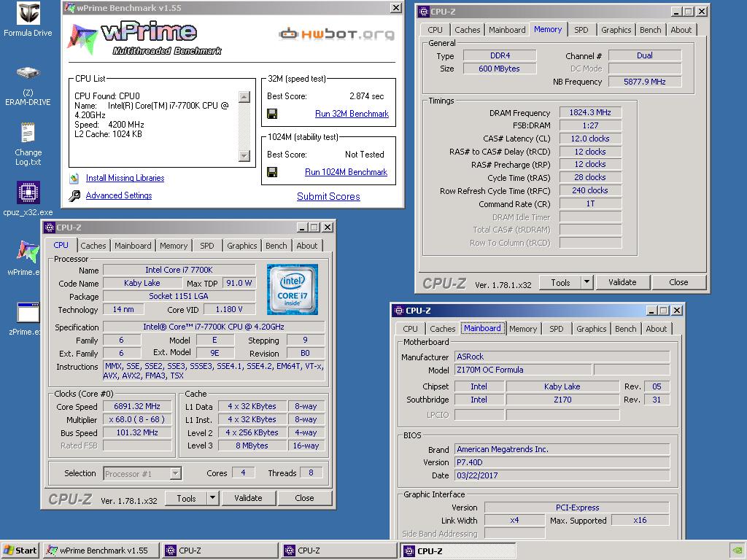Open SPD tab in the Mainboard window
Viewport: 747px width, 560px height.
[557, 329]
